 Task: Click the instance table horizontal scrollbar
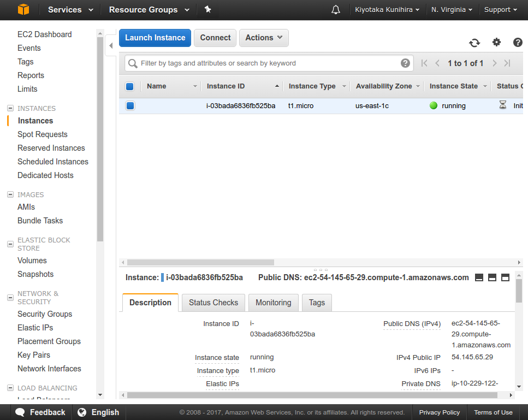[201, 262]
